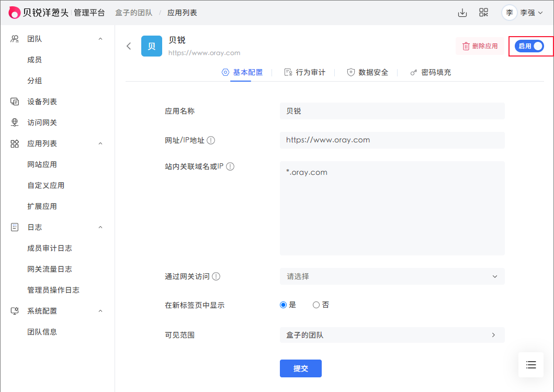Open the 可见范围 selector 盒子的团队
The width and height of the screenshot is (554, 392).
click(392, 335)
